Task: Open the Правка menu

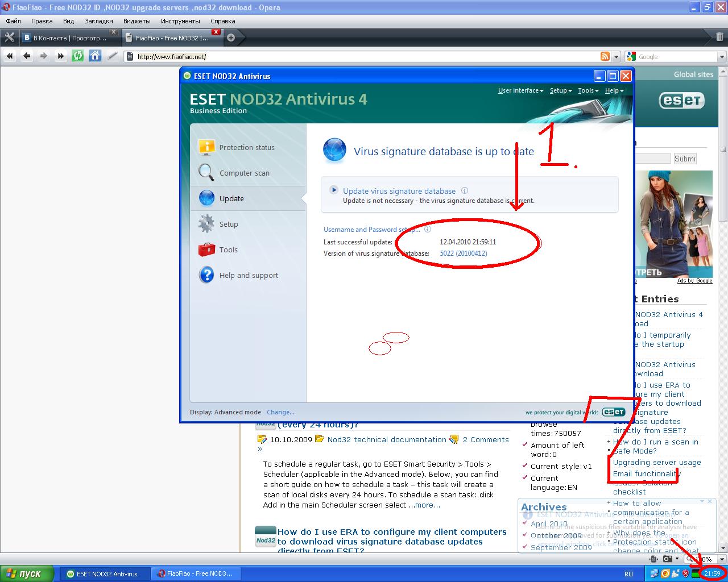Action: 42,21
